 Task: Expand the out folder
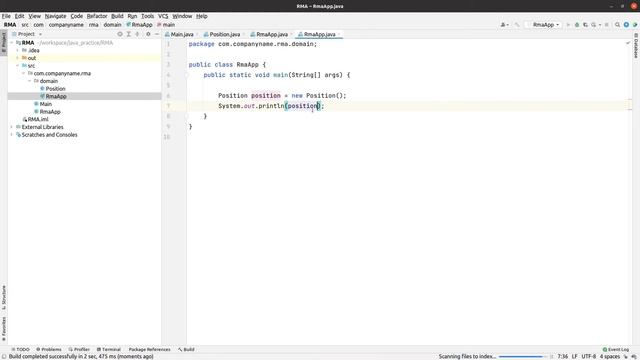18,58
